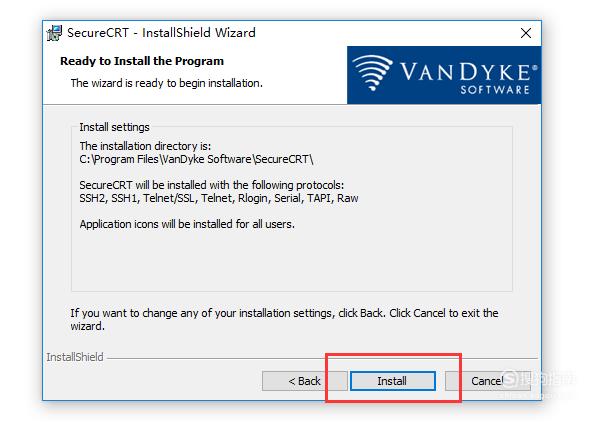Click the installation directory is label line

tap(145, 146)
